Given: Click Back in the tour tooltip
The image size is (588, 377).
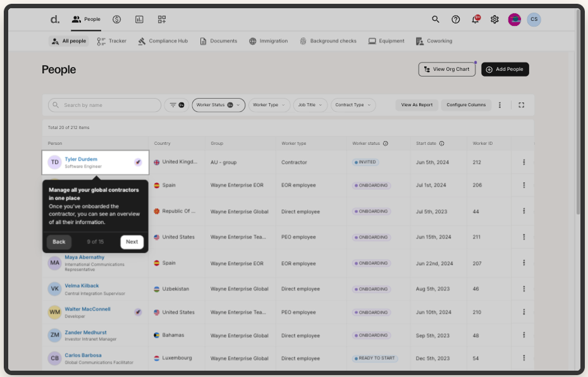Looking at the screenshot, I should pos(59,242).
